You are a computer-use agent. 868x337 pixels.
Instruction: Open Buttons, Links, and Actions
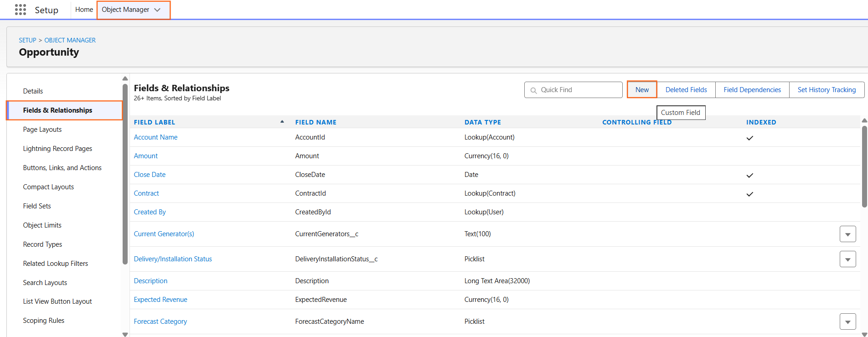coord(62,168)
